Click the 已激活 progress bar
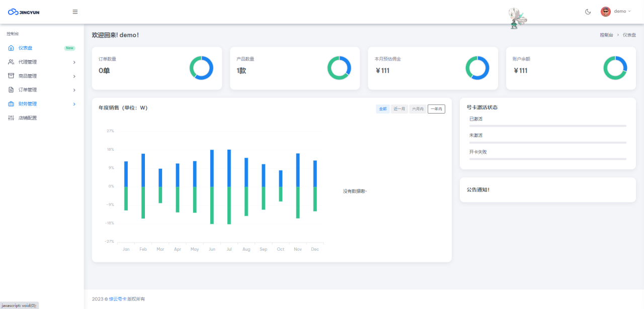Image resolution: width=644 pixels, height=309 pixels. click(x=547, y=126)
